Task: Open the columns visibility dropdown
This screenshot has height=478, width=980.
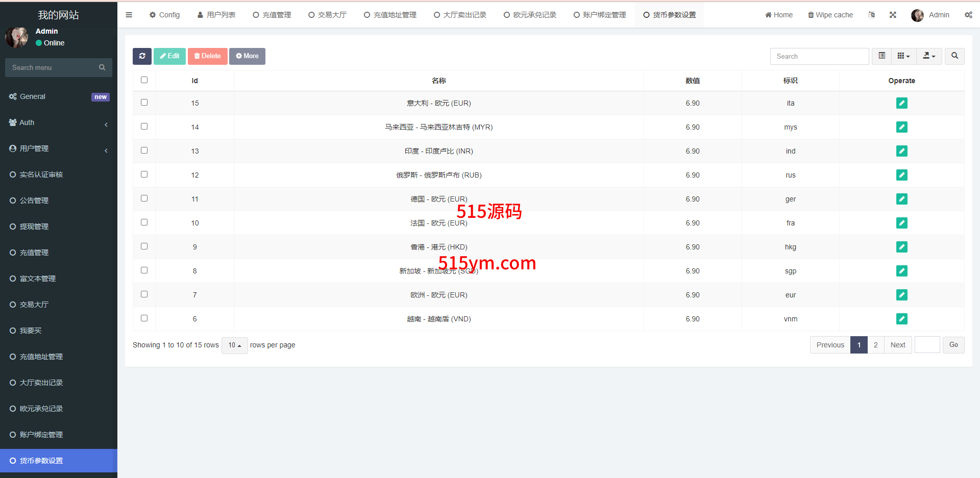Action: click(x=903, y=56)
